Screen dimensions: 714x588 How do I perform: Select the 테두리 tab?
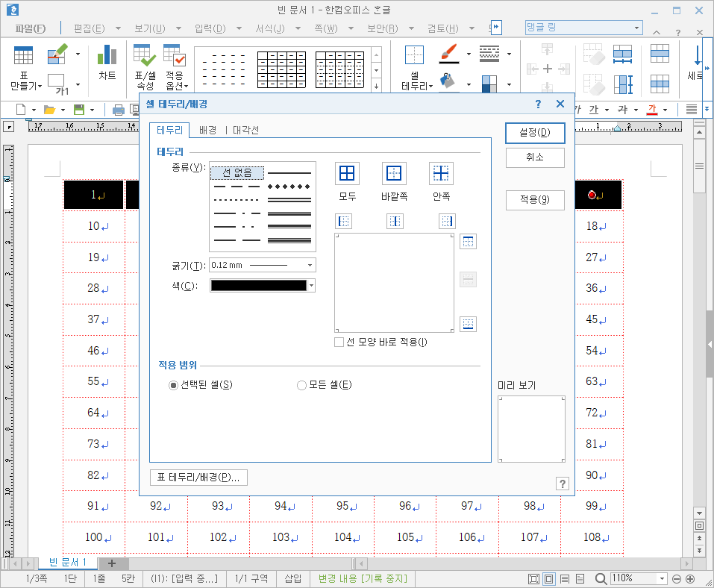[x=169, y=131]
